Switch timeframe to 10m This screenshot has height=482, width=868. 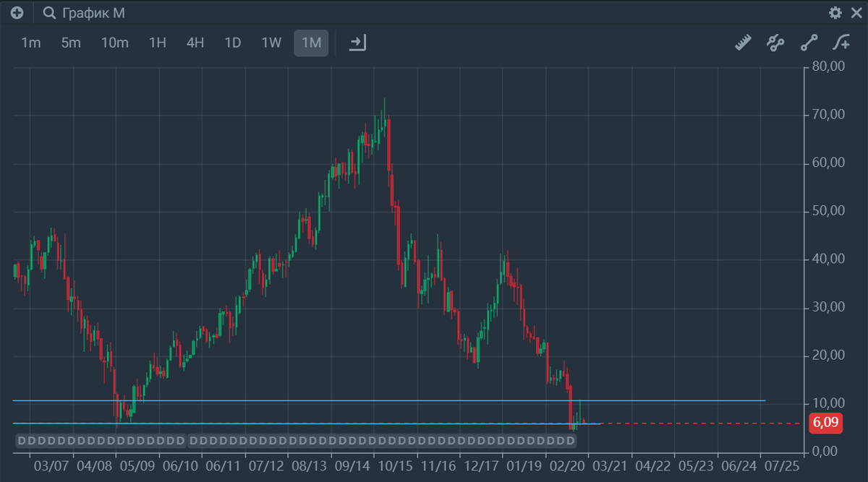(x=114, y=43)
